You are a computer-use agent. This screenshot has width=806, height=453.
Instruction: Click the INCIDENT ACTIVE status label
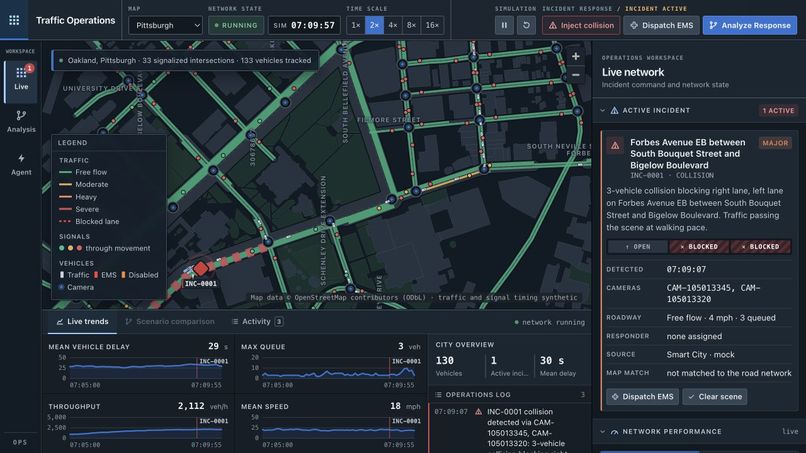pyautogui.click(x=655, y=9)
